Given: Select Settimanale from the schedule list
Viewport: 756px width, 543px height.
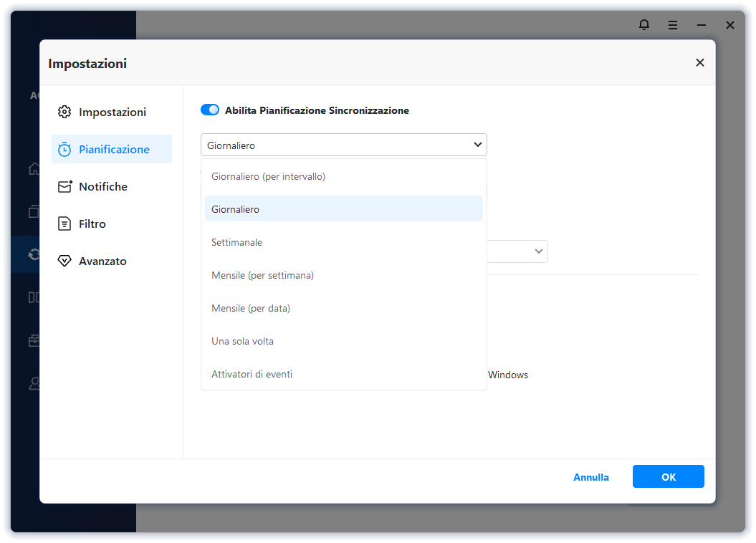Looking at the screenshot, I should pyautogui.click(x=237, y=242).
